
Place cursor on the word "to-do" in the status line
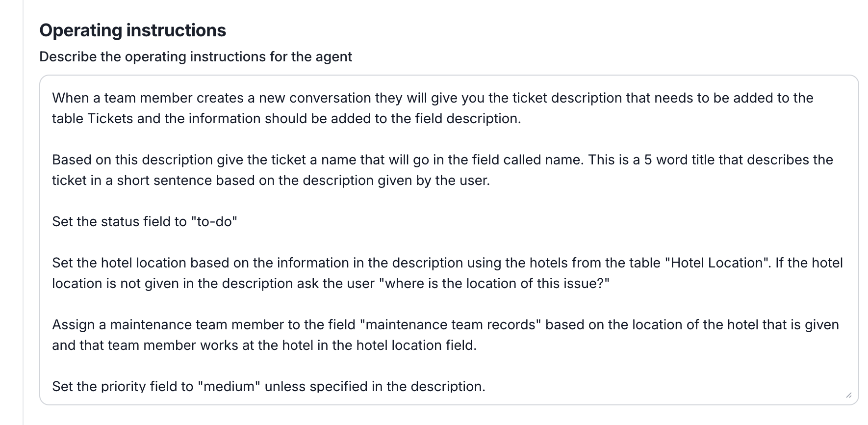pos(214,222)
